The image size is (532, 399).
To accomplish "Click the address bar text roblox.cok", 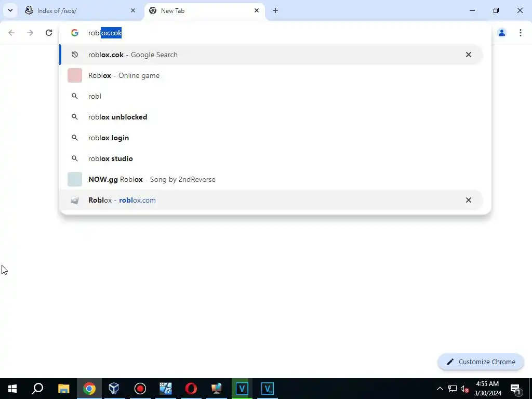I will [105, 33].
